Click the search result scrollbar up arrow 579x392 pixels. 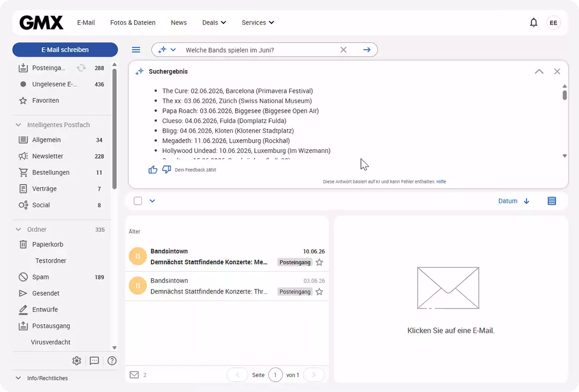pyautogui.click(x=565, y=86)
